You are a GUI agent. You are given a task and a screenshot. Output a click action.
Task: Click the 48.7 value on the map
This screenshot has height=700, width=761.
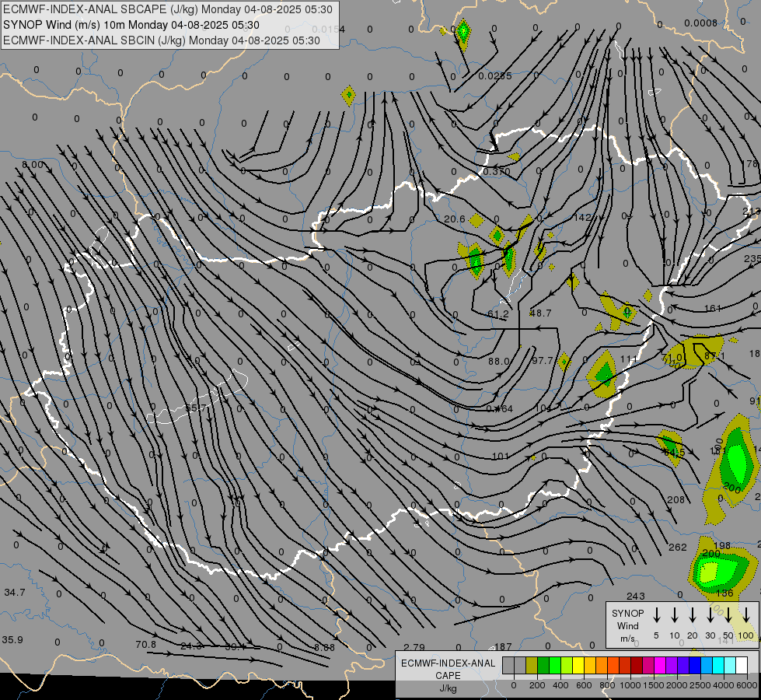click(x=540, y=313)
